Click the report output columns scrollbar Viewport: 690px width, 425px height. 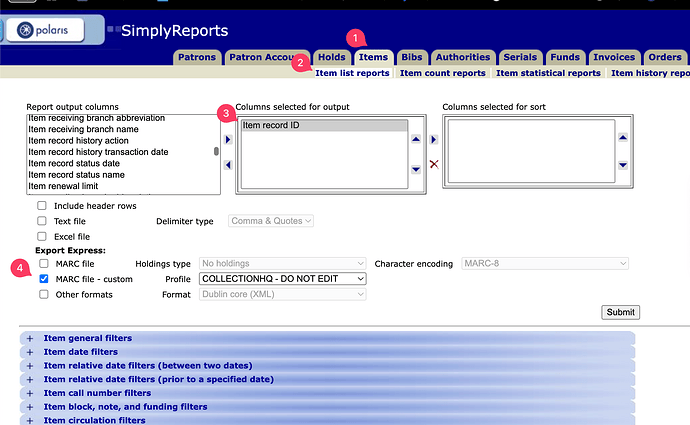(x=216, y=152)
